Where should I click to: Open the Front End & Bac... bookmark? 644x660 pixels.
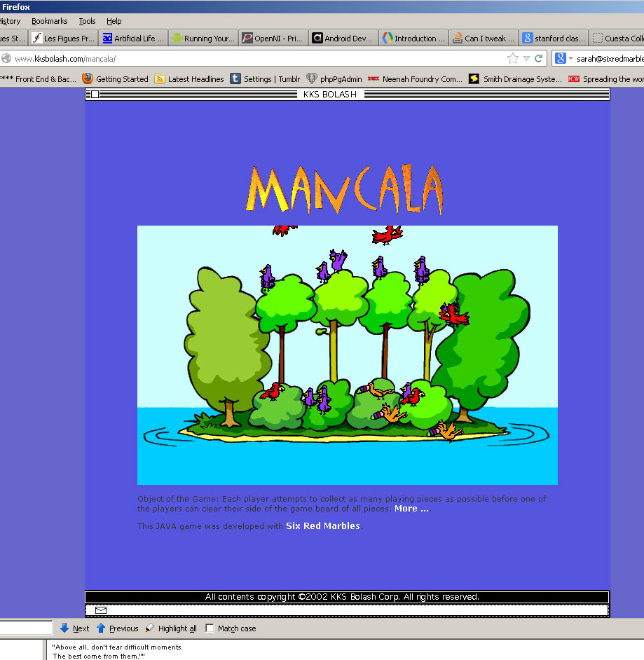tap(39, 79)
